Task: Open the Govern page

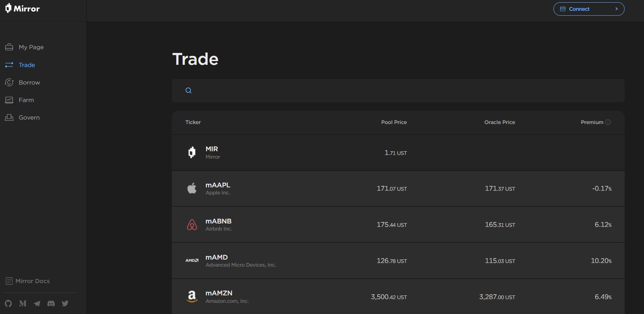Action: (29, 117)
